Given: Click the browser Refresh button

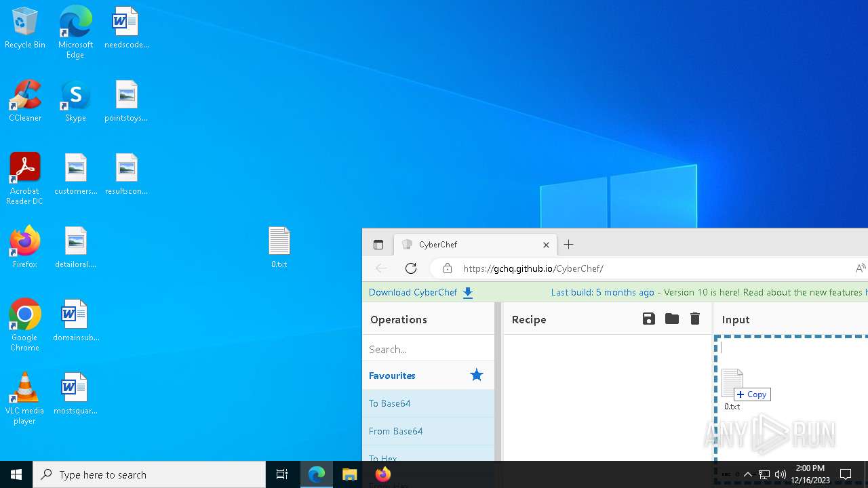Looking at the screenshot, I should 411,268.
